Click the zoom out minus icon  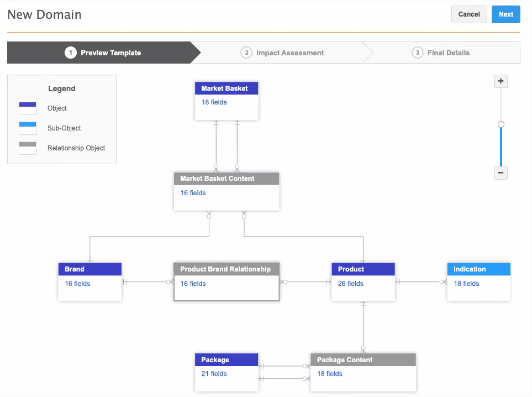pyautogui.click(x=501, y=173)
